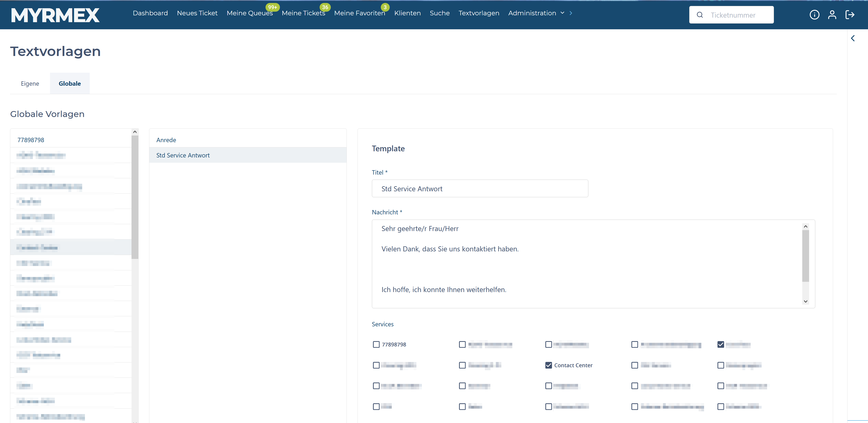Open the info circle icon in header
Screen dimensions: 868x423
click(814, 15)
